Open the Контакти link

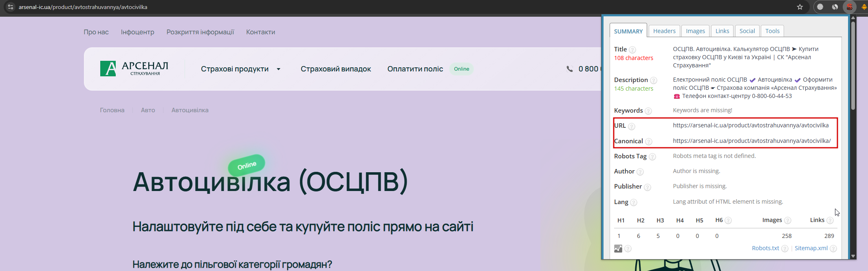[260, 32]
